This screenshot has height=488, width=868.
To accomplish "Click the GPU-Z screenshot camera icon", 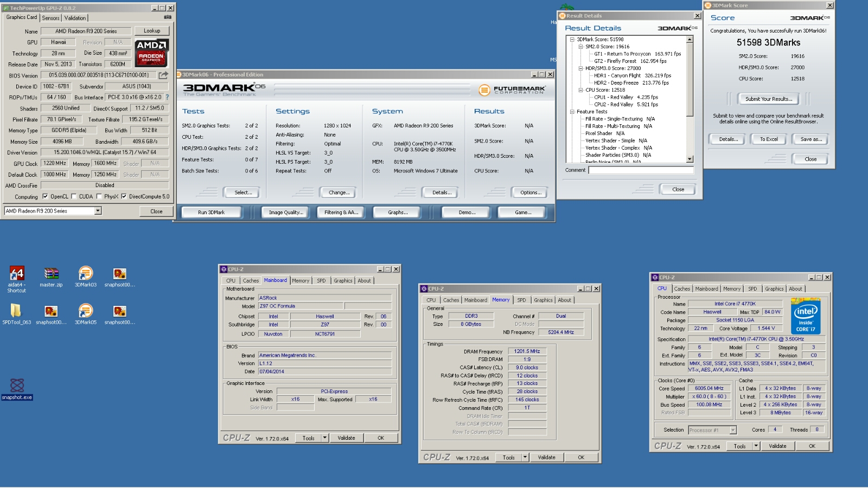I will (x=168, y=17).
